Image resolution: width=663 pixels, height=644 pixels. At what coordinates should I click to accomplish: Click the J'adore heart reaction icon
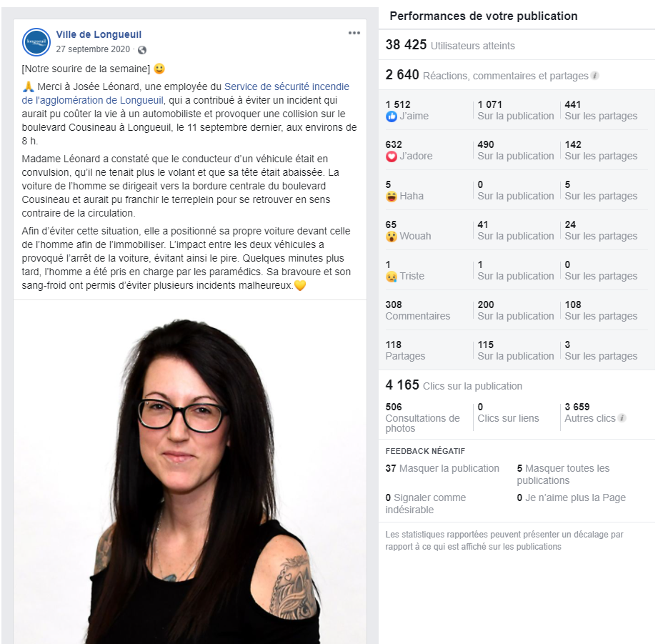(391, 157)
